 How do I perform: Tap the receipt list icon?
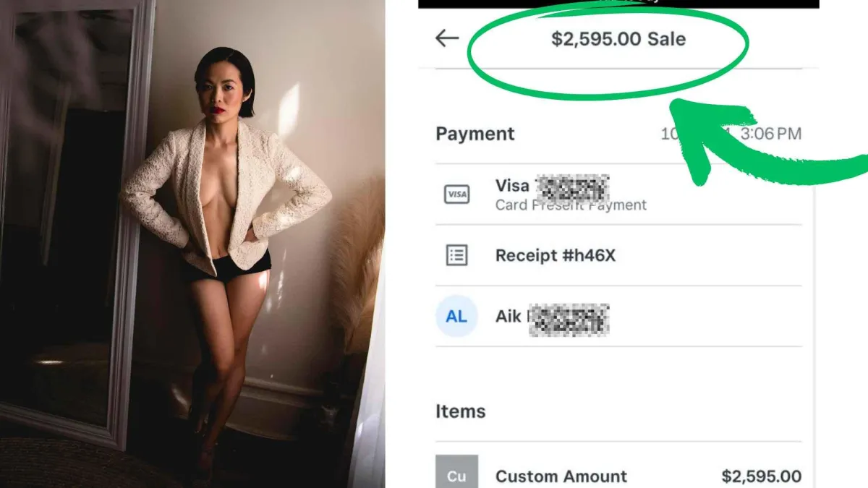[x=457, y=255]
